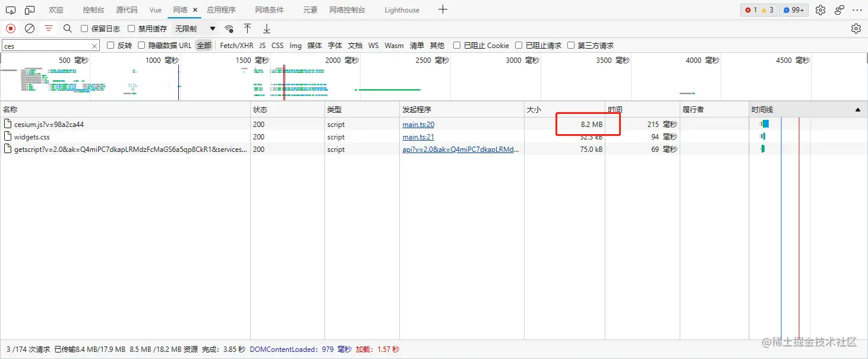Close the 网络 tab
Image resolution: width=868 pixels, height=359 pixels.
pos(195,10)
